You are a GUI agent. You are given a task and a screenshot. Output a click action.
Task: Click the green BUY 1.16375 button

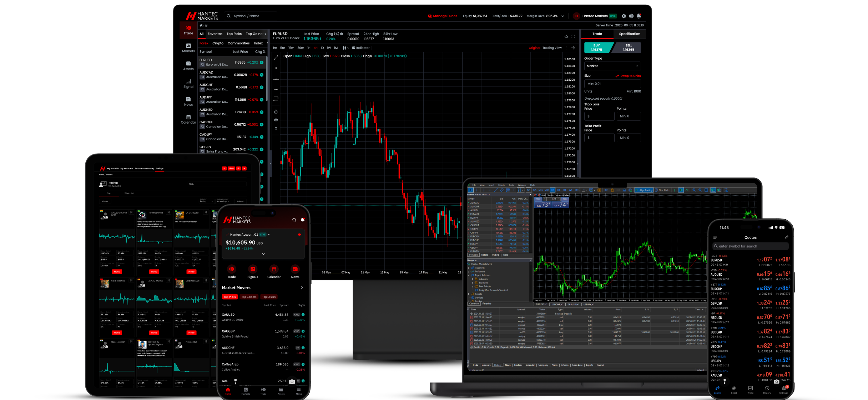click(x=598, y=47)
